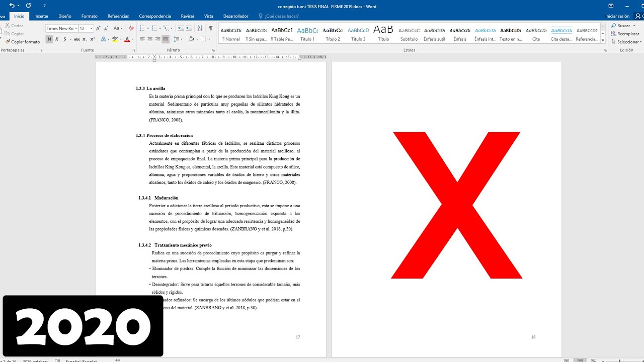Toggle justified alignment
Viewport: 644px width, 362px height.
point(166,39)
